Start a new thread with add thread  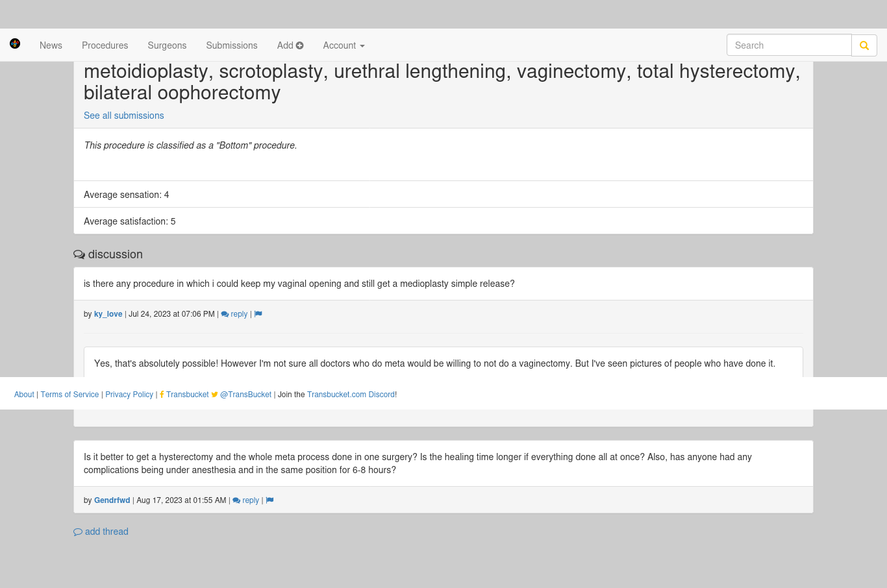101,532
